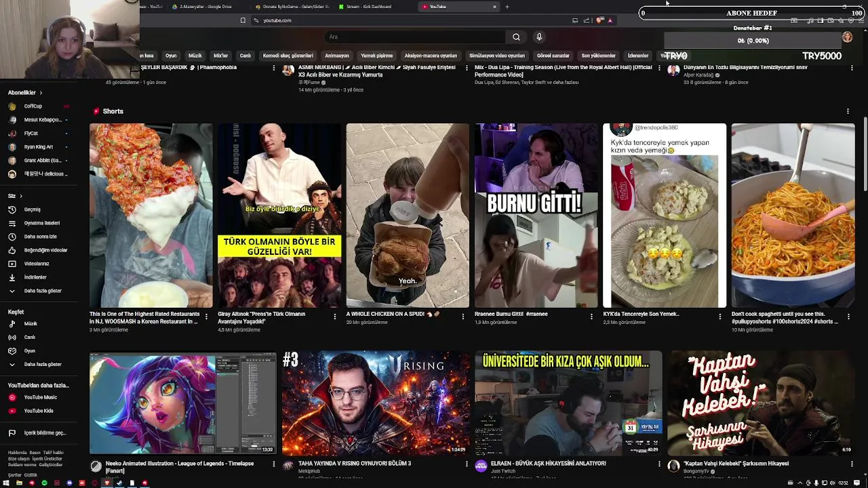Open MekipHub channel avatar
This screenshot has height=488, width=868.
(288, 466)
